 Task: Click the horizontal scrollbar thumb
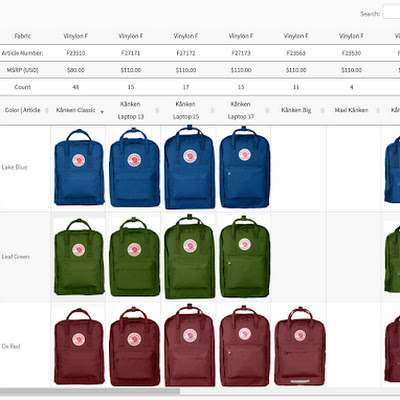90,391
